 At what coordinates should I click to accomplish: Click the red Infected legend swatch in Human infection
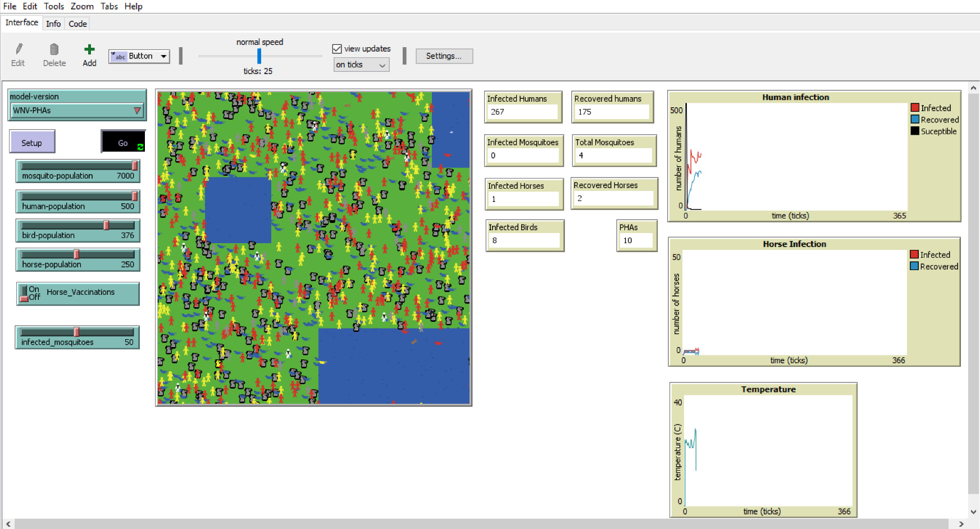(915, 107)
